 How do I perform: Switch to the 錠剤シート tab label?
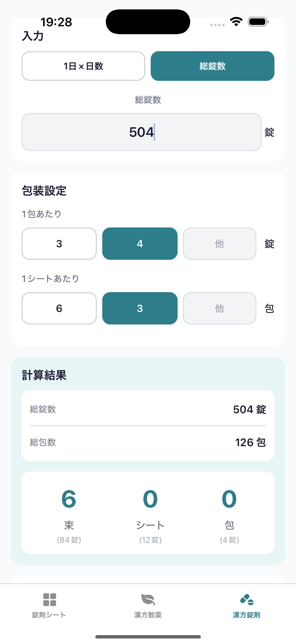point(49,615)
